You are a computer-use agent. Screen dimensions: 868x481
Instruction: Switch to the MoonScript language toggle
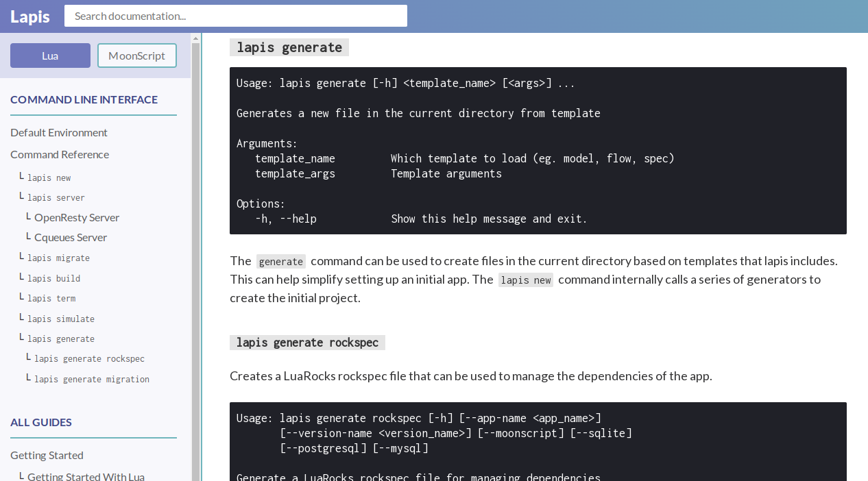click(136, 56)
